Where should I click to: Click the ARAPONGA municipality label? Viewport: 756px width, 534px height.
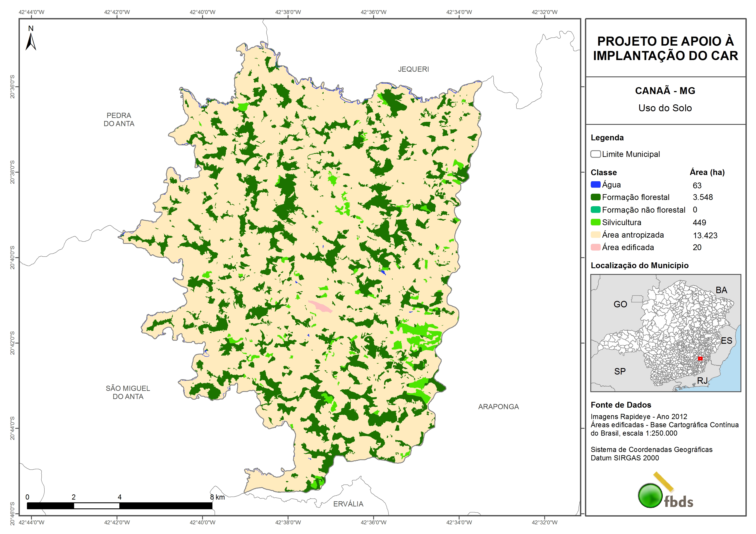click(498, 407)
